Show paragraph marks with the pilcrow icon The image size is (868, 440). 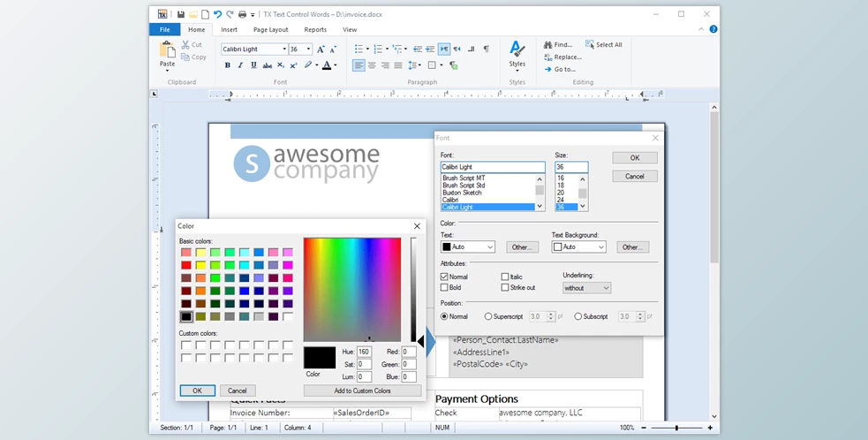(486, 49)
